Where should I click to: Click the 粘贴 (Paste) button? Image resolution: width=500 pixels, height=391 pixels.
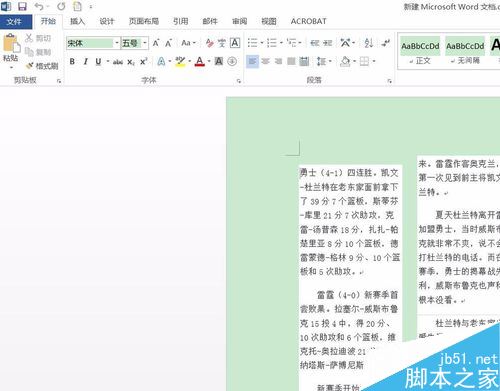pos(11,47)
